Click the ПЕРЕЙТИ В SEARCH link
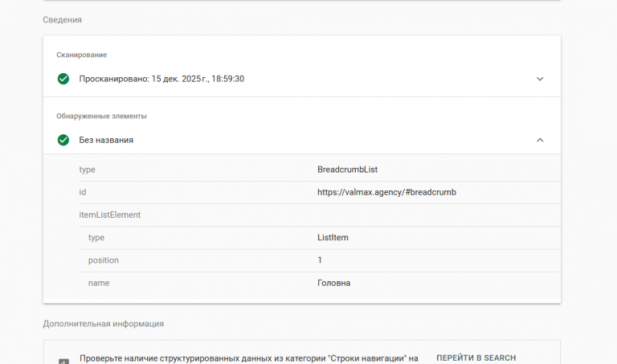Image resolution: width=617 pixels, height=364 pixels. (x=476, y=358)
